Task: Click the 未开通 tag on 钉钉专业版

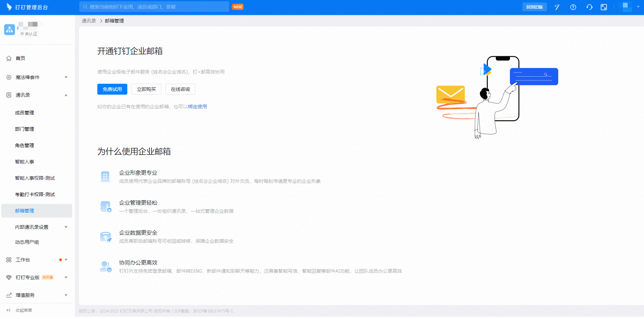Action: [48, 277]
